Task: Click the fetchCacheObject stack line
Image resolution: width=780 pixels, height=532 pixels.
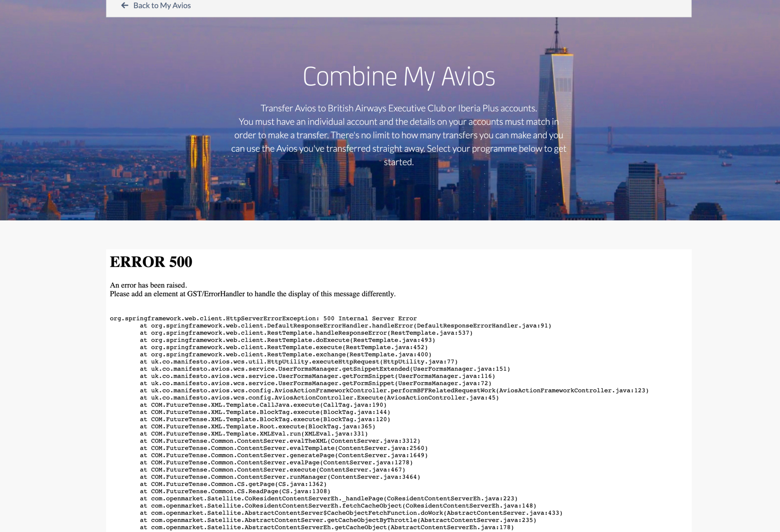Action: (x=338, y=506)
